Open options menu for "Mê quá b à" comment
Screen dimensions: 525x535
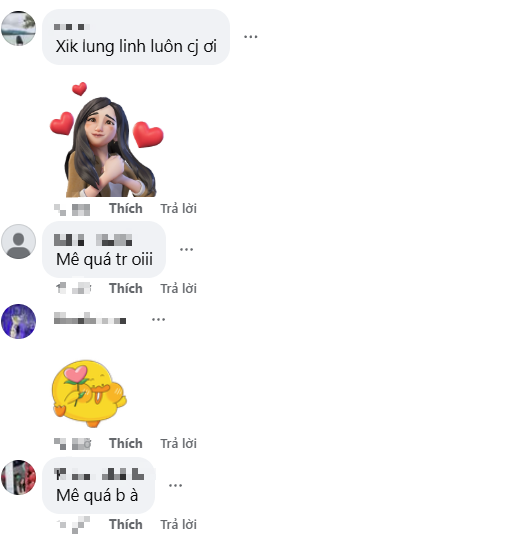(175, 485)
